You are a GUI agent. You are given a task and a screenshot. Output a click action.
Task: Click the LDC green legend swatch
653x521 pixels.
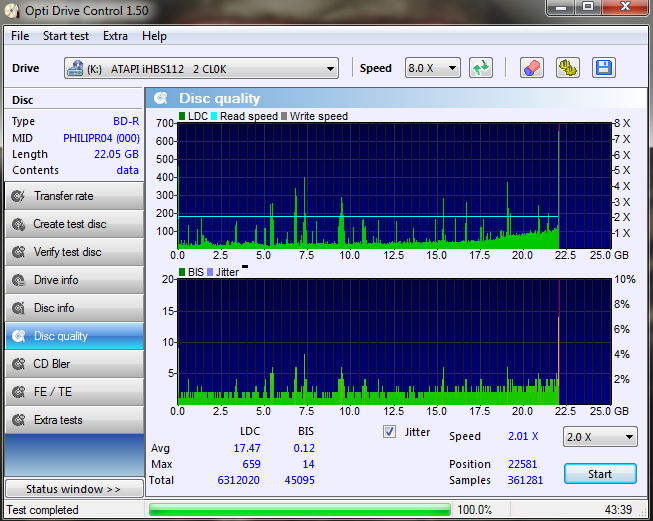(182, 116)
